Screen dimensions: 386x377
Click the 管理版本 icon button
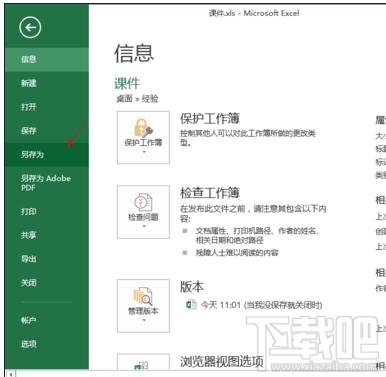tap(143, 306)
